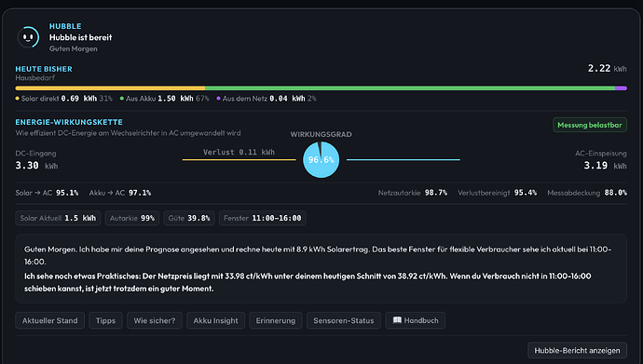Click the DC-Eingang 3.30 kWh value
The image size is (643, 364).
coord(36,166)
